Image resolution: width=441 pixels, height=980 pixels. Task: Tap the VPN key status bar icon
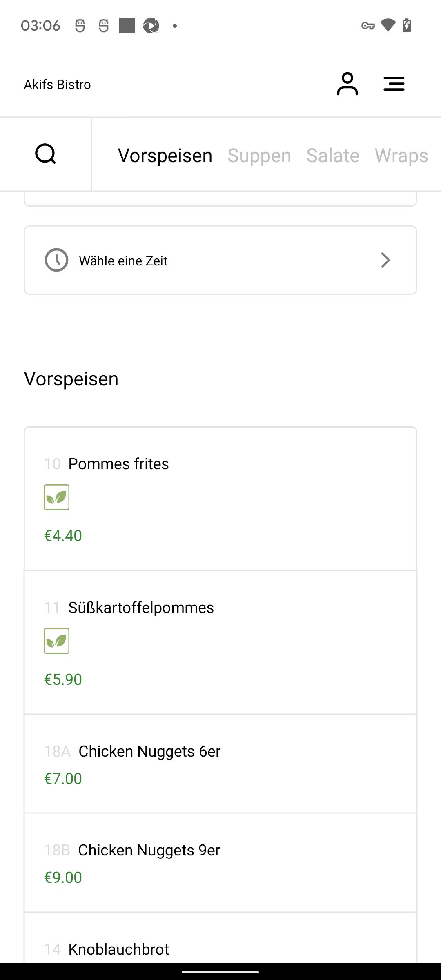click(368, 26)
